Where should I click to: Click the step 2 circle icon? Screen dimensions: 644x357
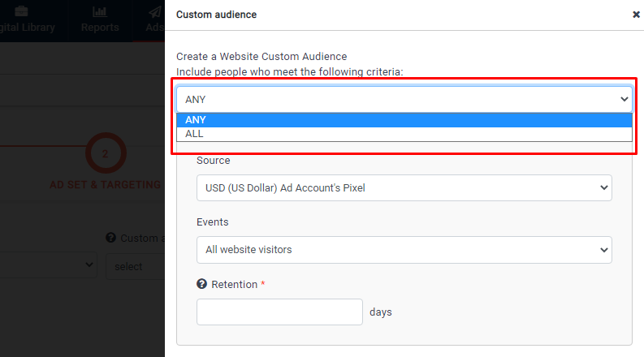pos(105,153)
